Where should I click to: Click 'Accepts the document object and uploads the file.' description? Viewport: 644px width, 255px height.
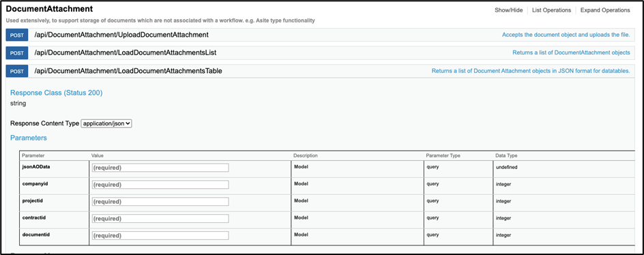[x=566, y=35]
